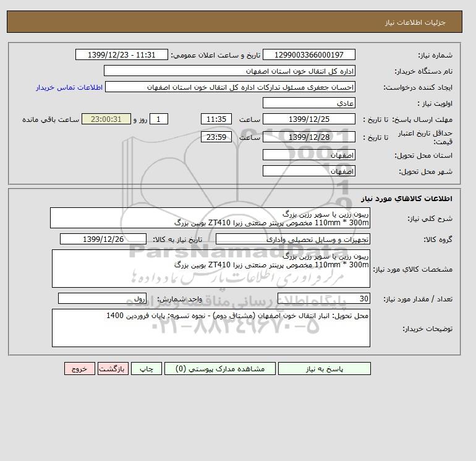Viewport: 476px width, 461px height.
Task: Click the 'شرح کلی نیاز:' label
Action: coord(430,218)
